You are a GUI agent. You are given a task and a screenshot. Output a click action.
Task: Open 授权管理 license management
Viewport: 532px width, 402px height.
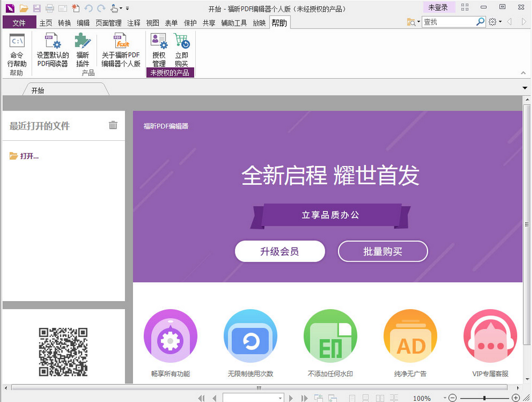click(x=159, y=50)
